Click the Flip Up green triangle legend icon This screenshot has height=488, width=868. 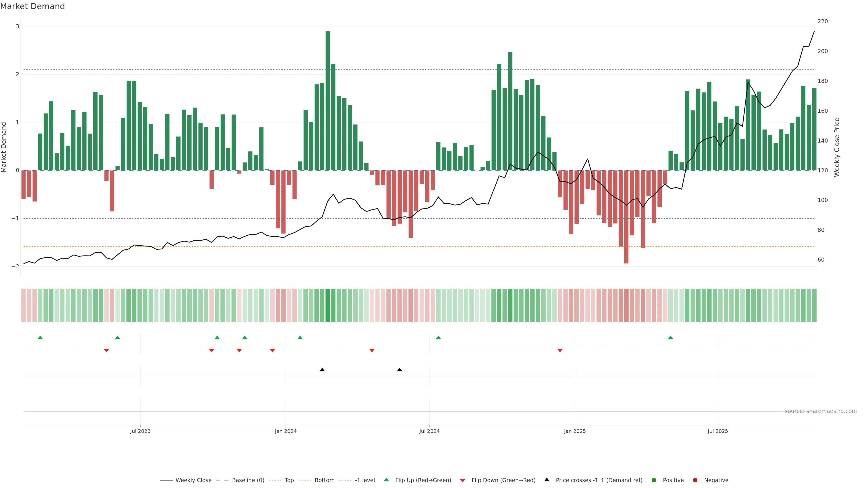(x=386, y=480)
